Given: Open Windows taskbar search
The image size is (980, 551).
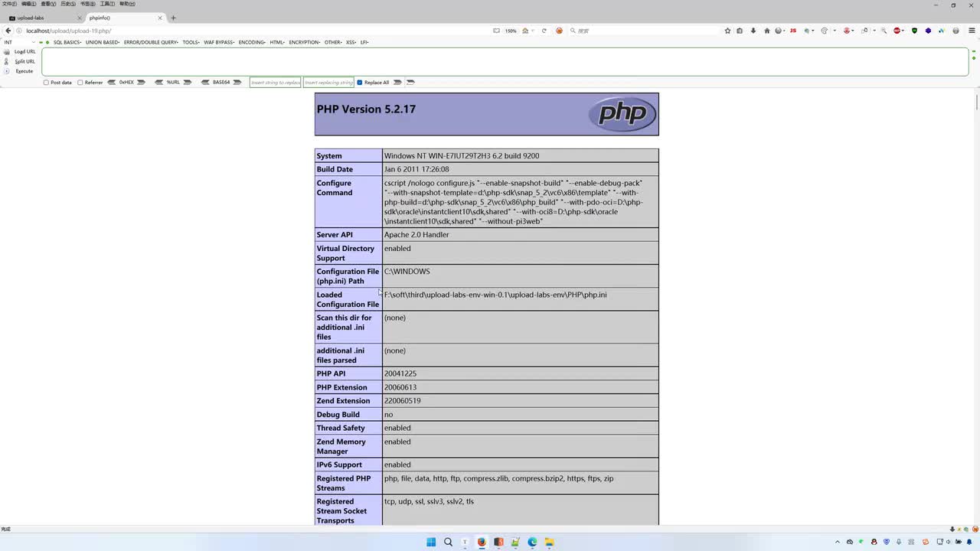Looking at the screenshot, I should point(448,542).
